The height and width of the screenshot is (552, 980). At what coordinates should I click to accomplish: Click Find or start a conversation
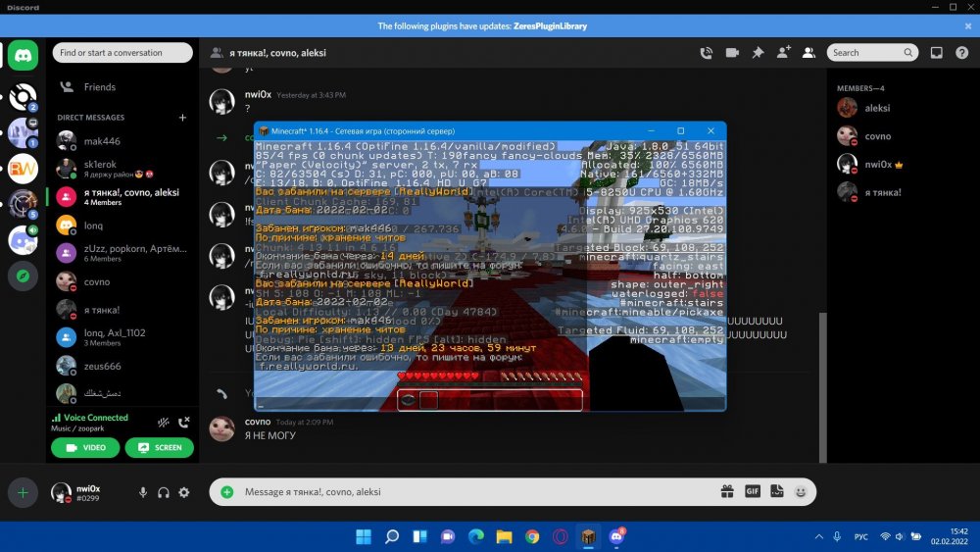point(122,53)
